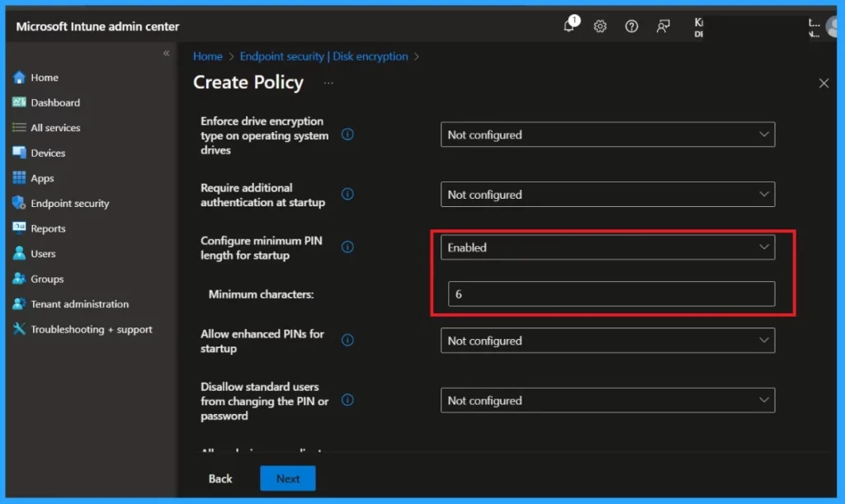Screen dimensions: 845x504
Task: Click the Home icon in sidebar
Action: [19, 78]
